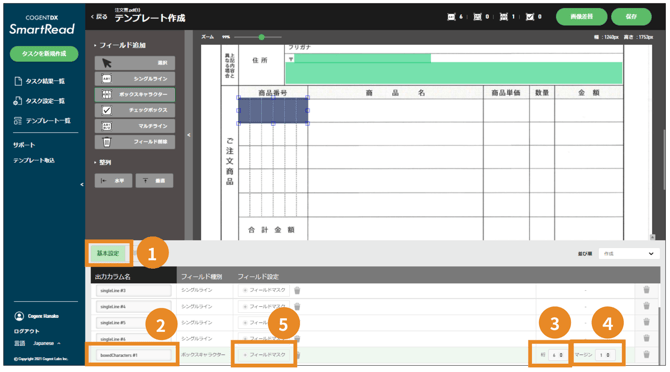
Task: Switch to the 基本設定 tab
Action: click(x=108, y=253)
